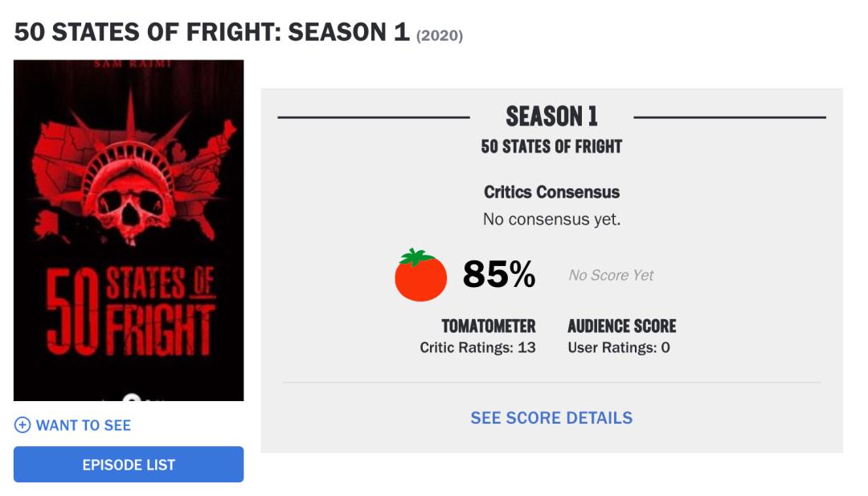Image resolution: width=868 pixels, height=496 pixels.
Task: Click the (2020) year next to title
Action: [x=439, y=36]
